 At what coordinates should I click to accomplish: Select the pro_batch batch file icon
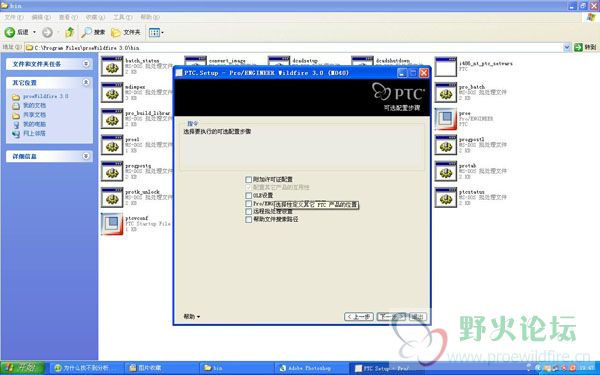(x=446, y=93)
